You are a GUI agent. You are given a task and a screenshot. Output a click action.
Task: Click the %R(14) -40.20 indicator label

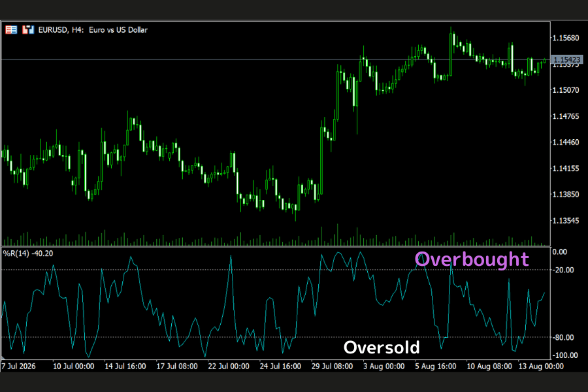[x=28, y=253]
